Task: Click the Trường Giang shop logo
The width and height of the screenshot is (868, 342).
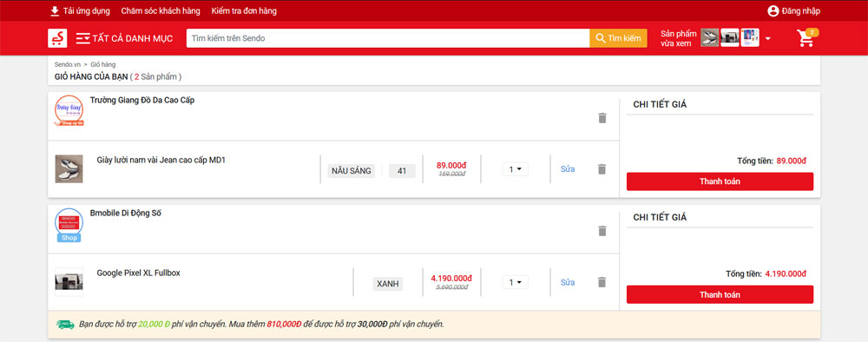Action: coord(69,111)
